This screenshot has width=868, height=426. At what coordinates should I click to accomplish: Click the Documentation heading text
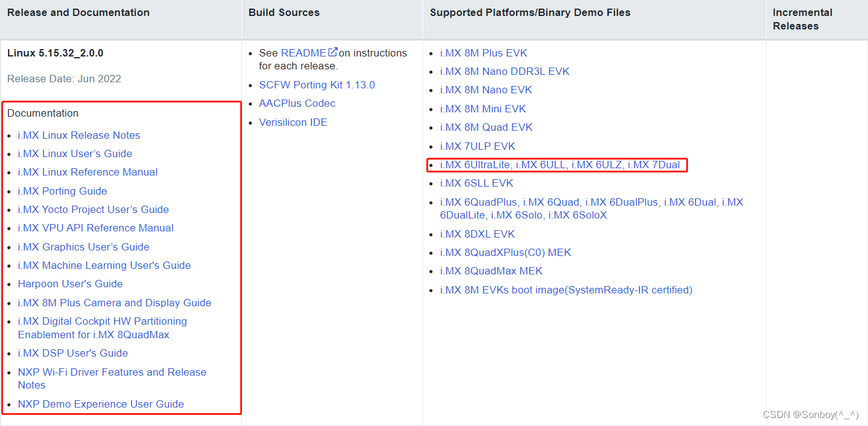tap(43, 113)
